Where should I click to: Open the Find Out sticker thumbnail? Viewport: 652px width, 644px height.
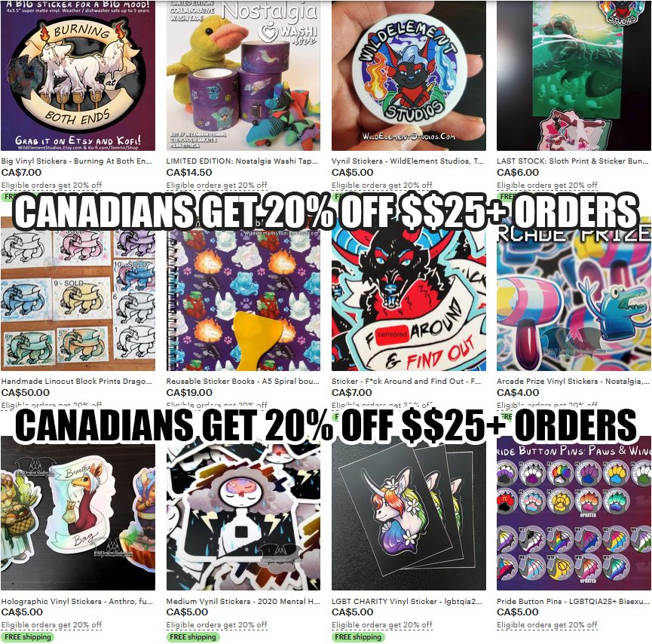(409, 299)
